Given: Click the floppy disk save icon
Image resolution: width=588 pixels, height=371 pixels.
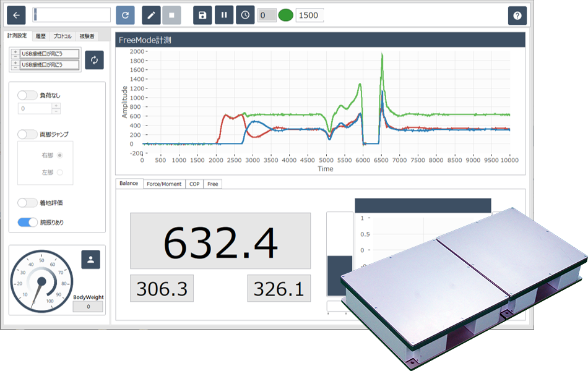Looking at the screenshot, I should click(x=202, y=15).
